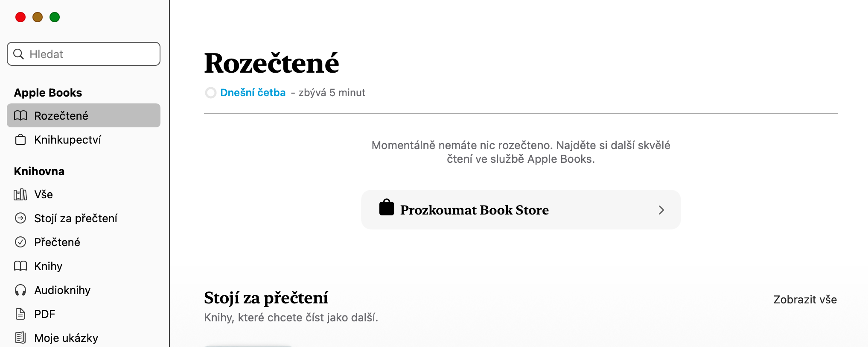
Task: Click the Přečtené checkmark circle icon
Action: coord(20,242)
